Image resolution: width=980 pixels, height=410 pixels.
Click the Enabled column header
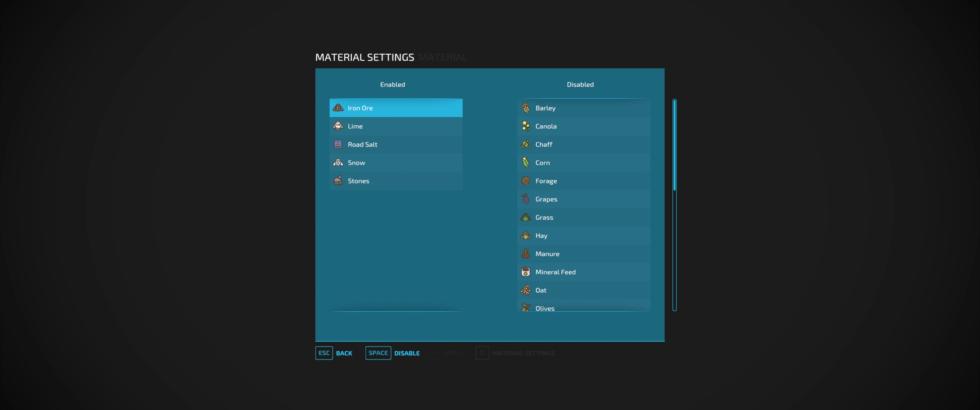coord(393,84)
